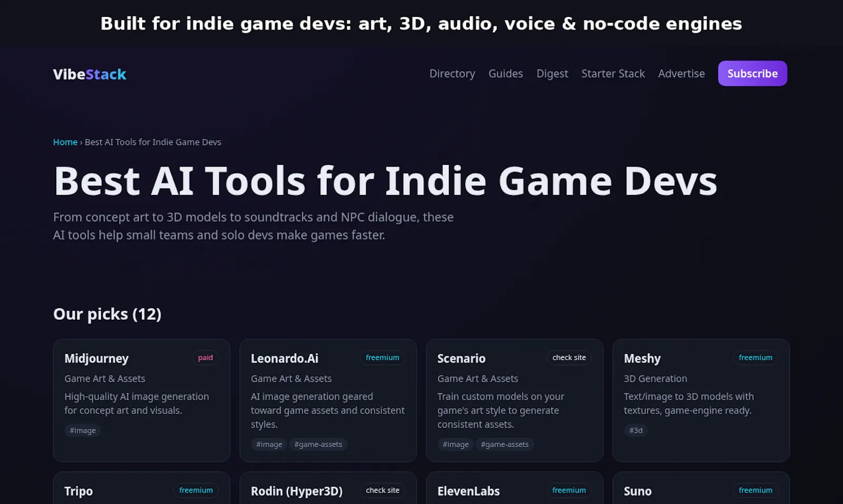Image resolution: width=843 pixels, height=504 pixels.
Task: Click 'Game Art & Assets' on Leonardo.Ai card
Action: (x=291, y=379)
